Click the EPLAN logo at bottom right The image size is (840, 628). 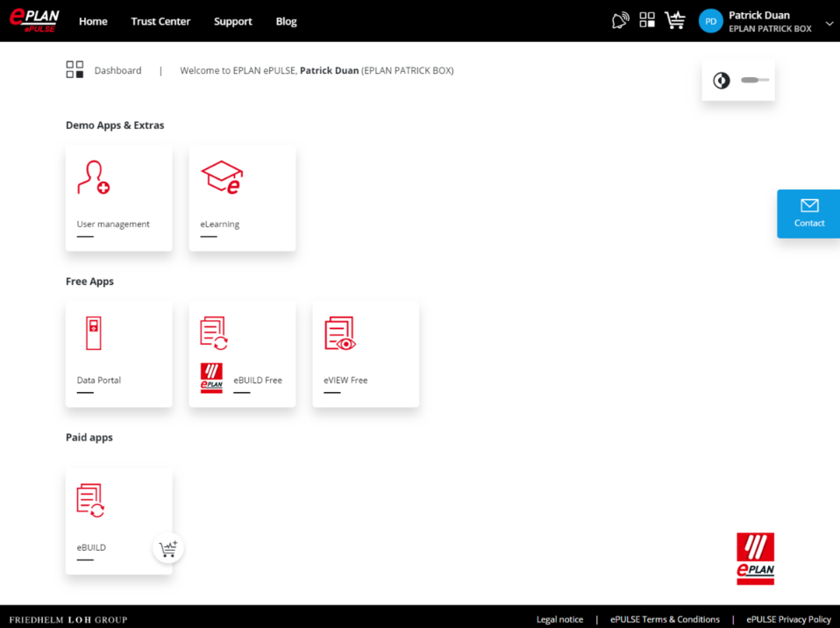755,559
